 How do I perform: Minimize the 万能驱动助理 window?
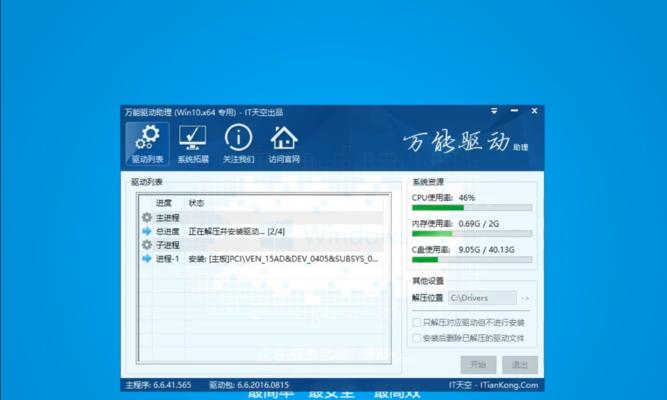514,111
